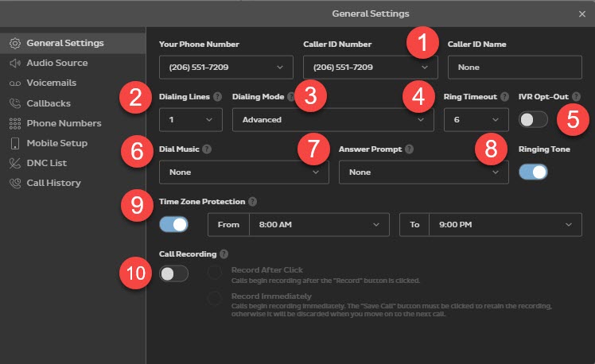Click the help icon next to Dial Music

(207, 149)
